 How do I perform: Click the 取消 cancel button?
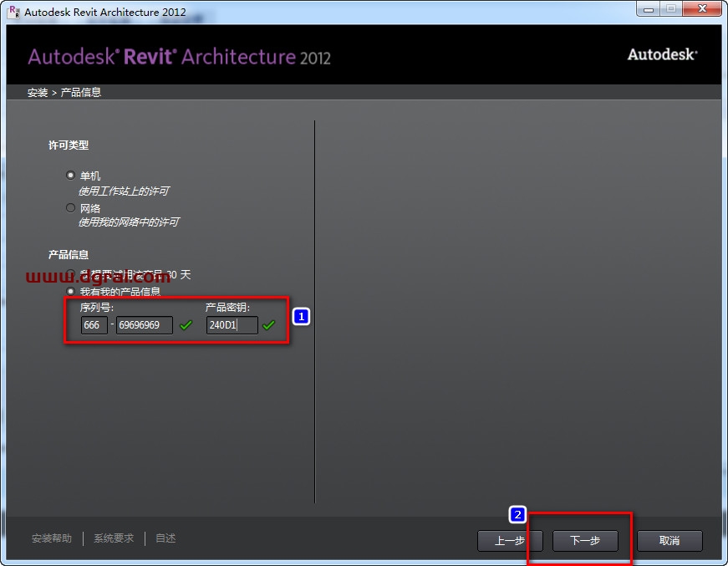tap(669, 540)
